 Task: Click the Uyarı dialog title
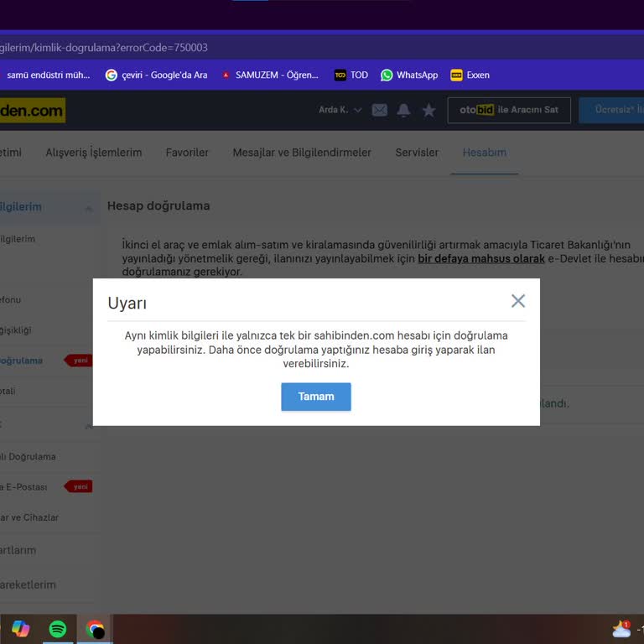tap(127, 303)
